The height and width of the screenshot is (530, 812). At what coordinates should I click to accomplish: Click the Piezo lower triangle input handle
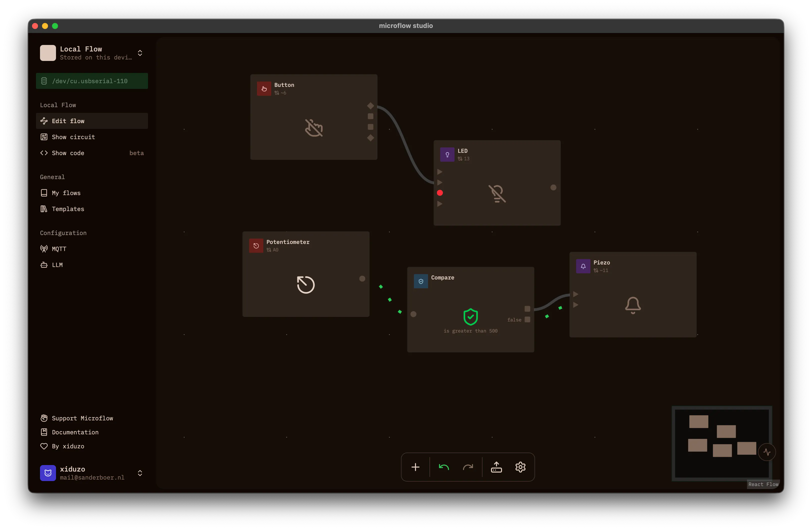click(x=575, y=305)
